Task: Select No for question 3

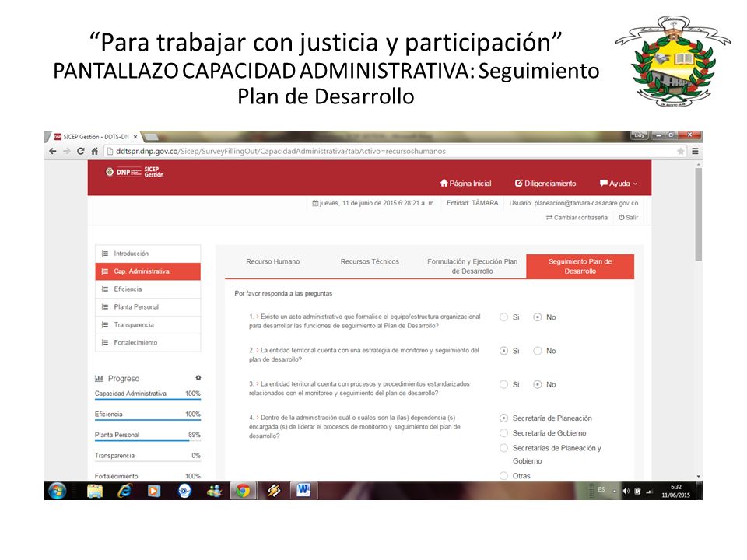Action: 538,384
